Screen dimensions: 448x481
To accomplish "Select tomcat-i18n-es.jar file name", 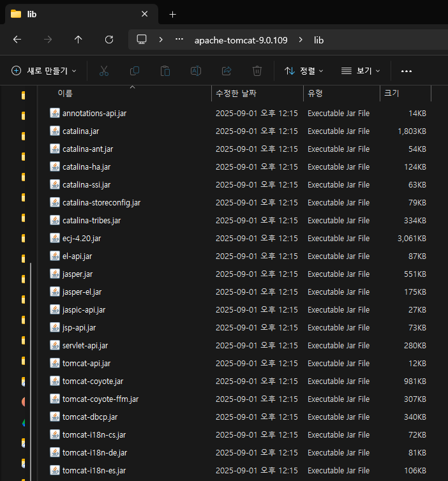I will point(94,471).
